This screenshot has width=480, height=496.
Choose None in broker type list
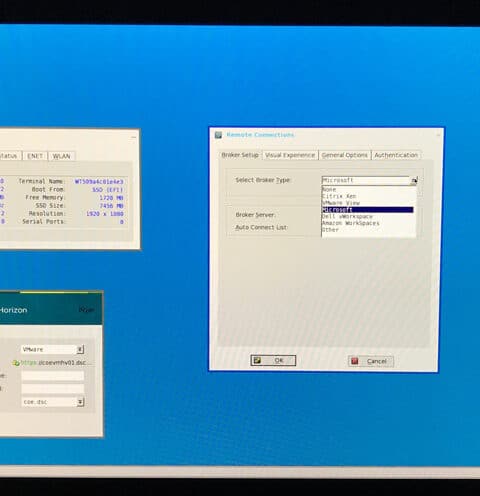click(x=329, y=189)
